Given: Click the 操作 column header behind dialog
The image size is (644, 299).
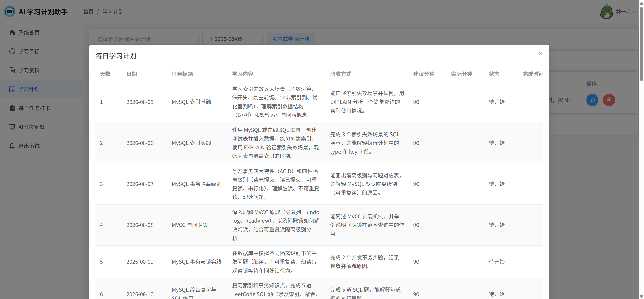Looking at the screenshot, I should pyautogui.click(x=591, y=83).
